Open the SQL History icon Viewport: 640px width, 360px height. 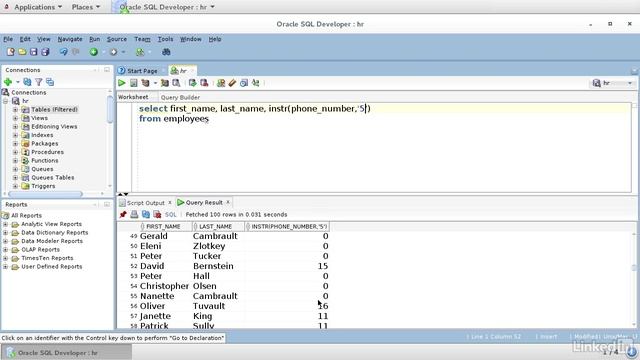click(x=244, y=83)
